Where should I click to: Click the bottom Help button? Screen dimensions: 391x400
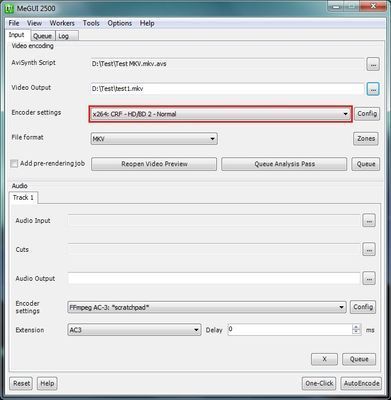click(47, 383)
